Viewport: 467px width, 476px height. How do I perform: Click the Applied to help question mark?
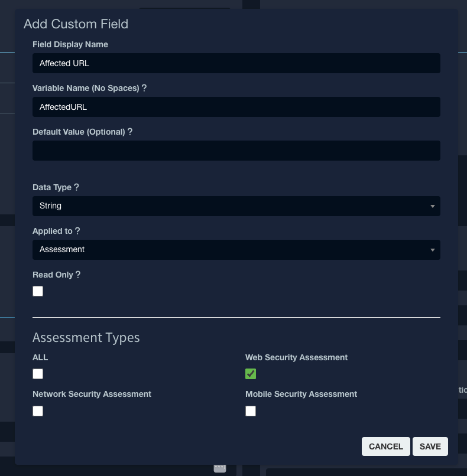(x=77, y=231)
